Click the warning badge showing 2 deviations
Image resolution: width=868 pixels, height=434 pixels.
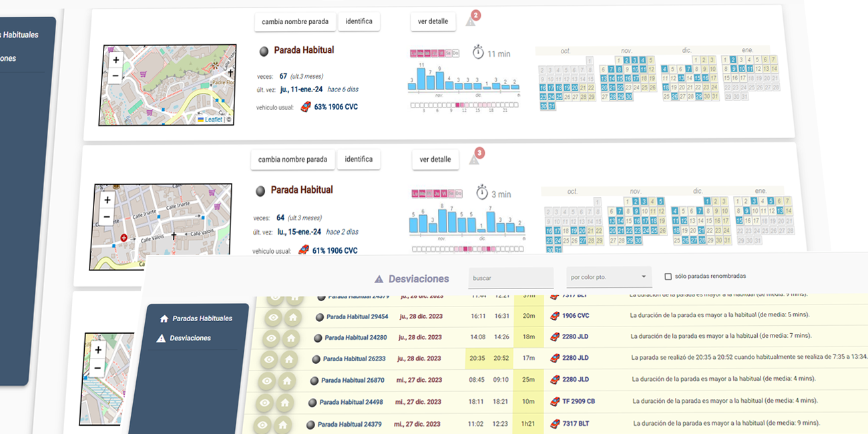[471, 21]
